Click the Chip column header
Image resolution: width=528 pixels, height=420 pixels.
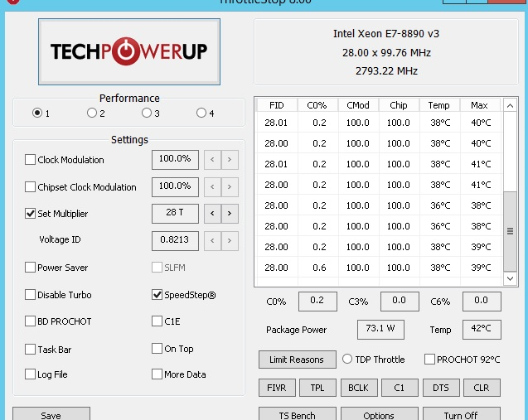[x=399, y=105]
